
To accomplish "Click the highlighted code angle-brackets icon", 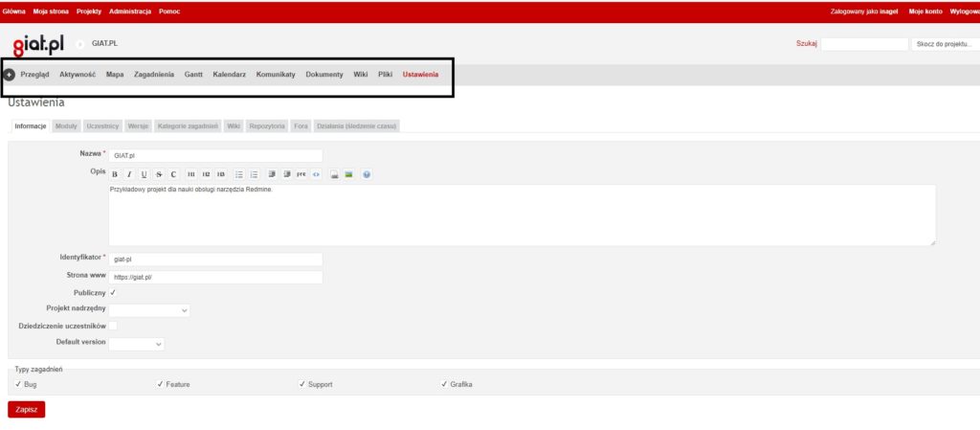I will pyautogui.click(x=316, y=174).
